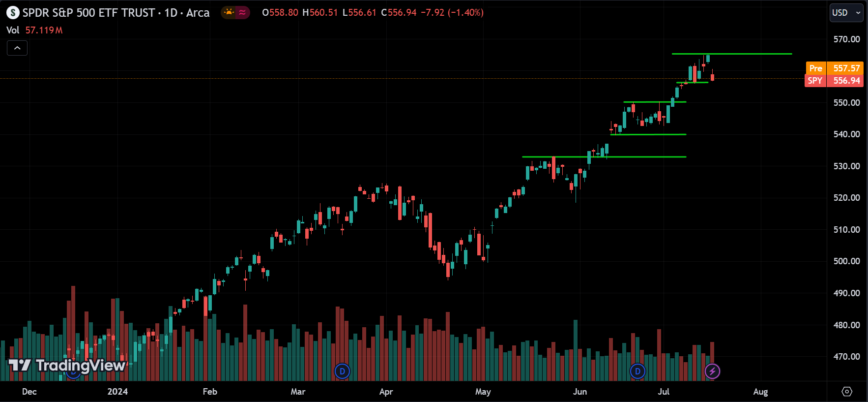Image resolution: width=868 pixels, height=402 pixels.
Task: Click the Jun label on time axis
Action: point(580,392)
